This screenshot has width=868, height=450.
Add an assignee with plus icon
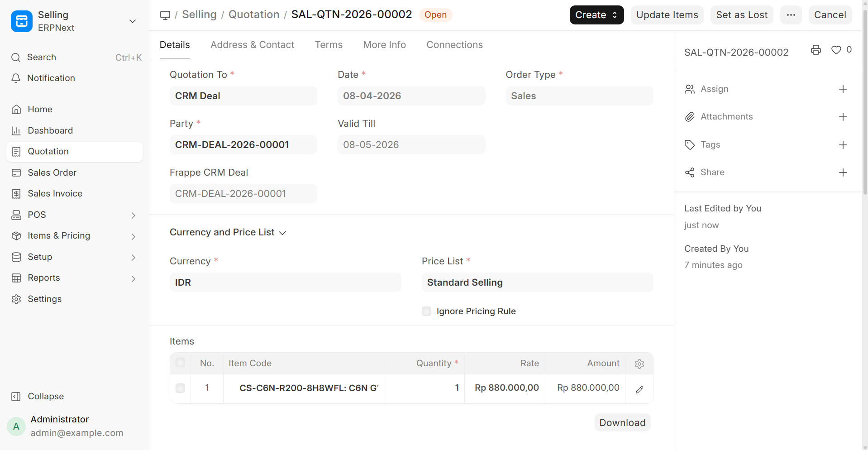coord(843,89)
